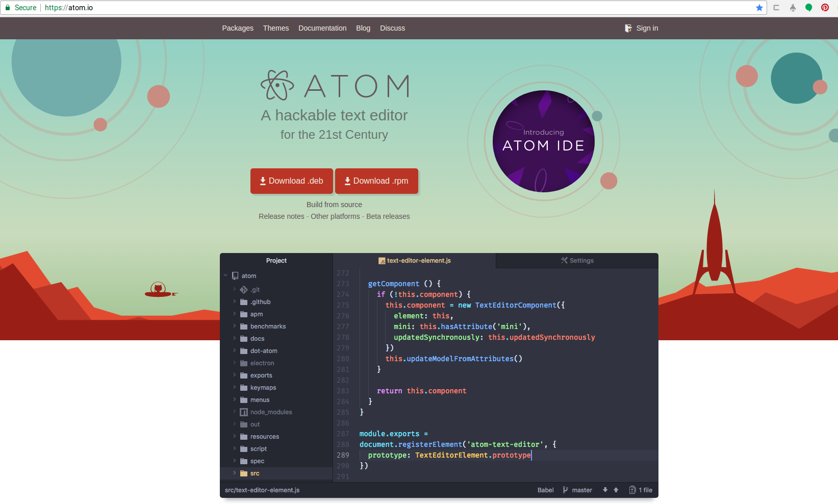This screenshot has height=504, width=838.
Task: Expand the docs folder chevron
Action: point(235,338)
